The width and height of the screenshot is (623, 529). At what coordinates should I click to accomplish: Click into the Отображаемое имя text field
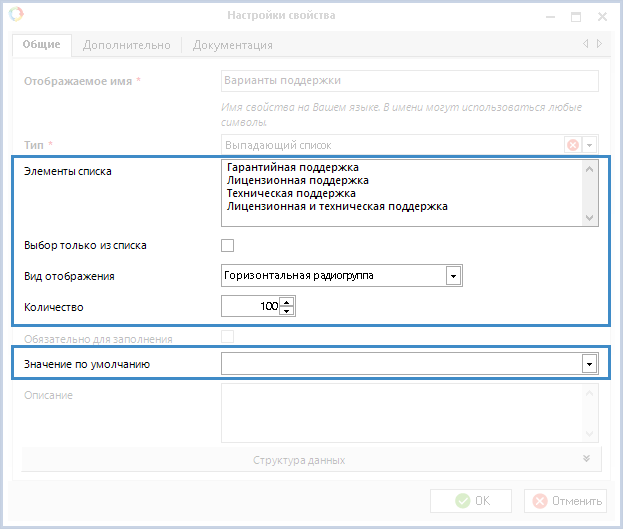[408, 81]
